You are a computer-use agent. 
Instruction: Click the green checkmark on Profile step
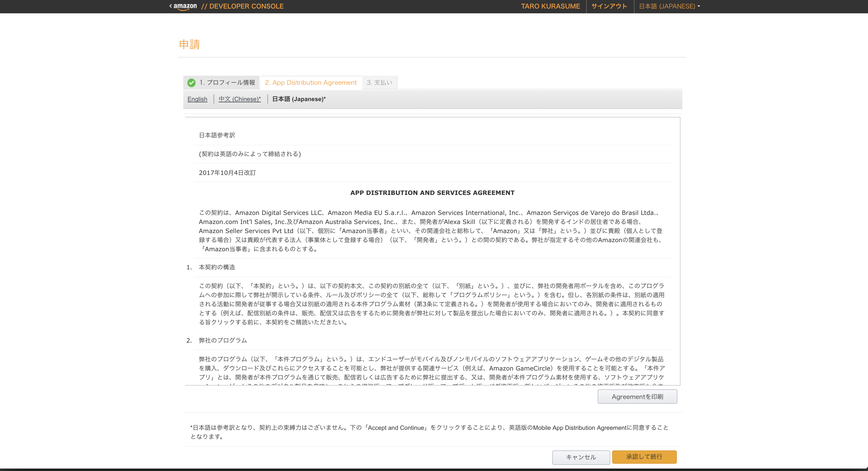click(x=191, y=83)
